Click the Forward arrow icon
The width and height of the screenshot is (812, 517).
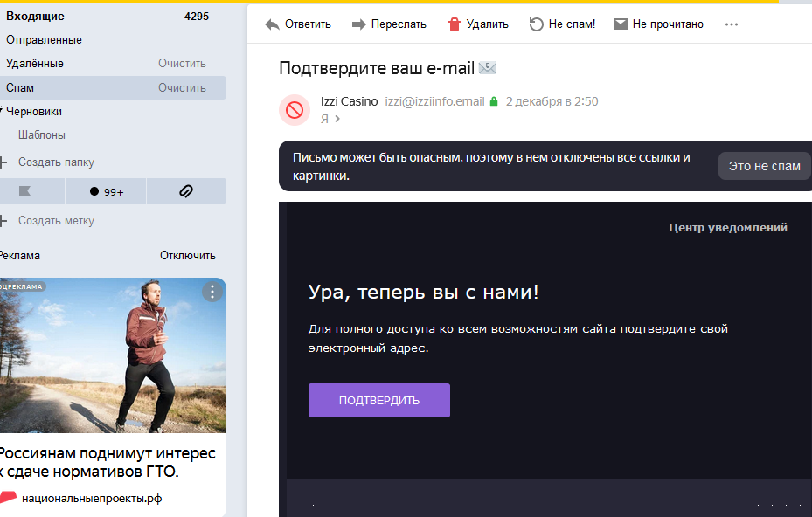coord(359,24)
